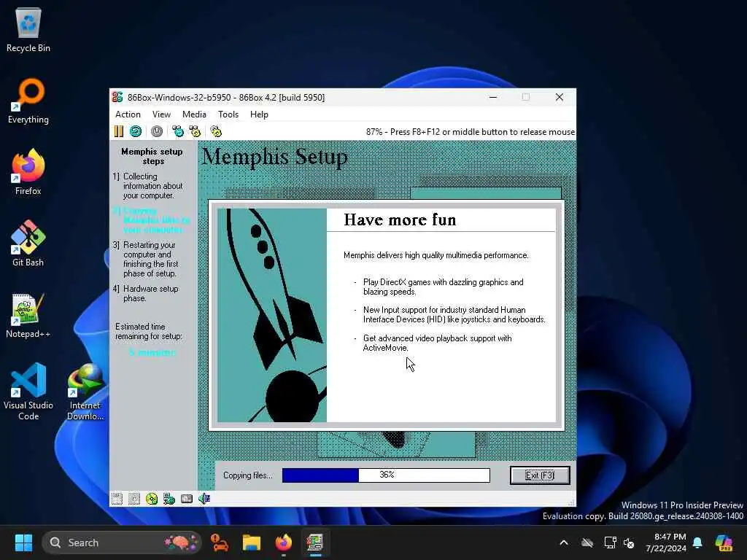Screen dimensions: 747x560
Task: Click the muted volume tray icon
Action: point(629,542)
